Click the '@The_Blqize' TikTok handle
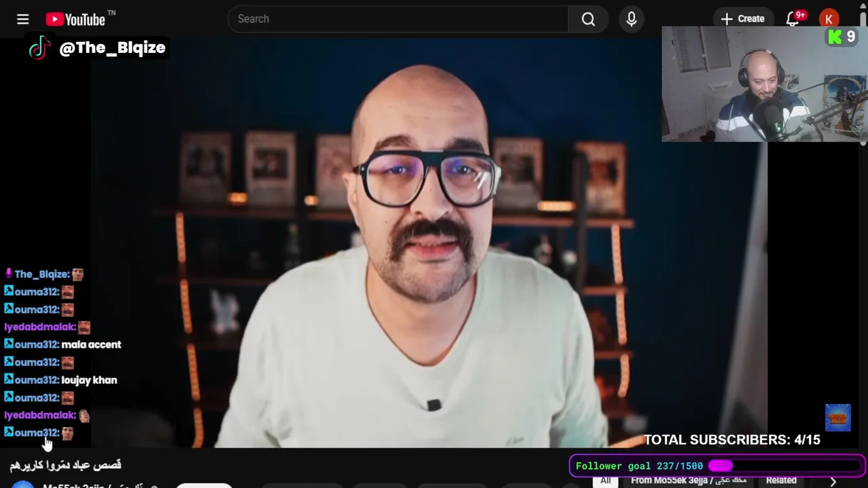The height and width of the screenshot is (488, 868). click(x=113, y=47)
